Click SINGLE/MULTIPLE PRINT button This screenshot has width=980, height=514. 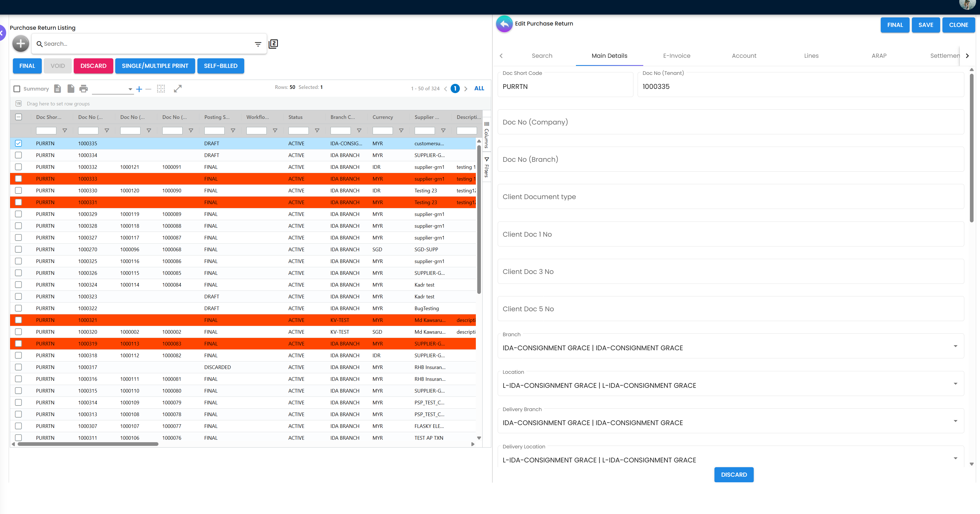click(x=155, y=66)
